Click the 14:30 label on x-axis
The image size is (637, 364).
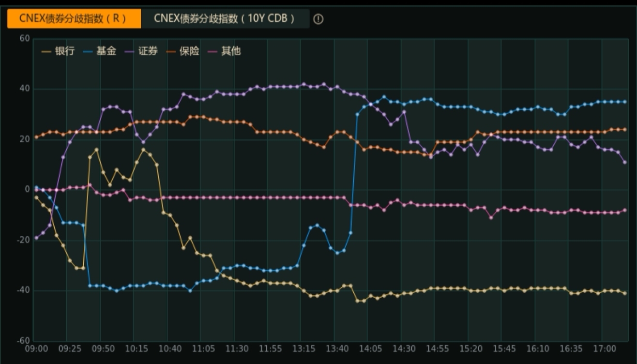click(404, 349)
